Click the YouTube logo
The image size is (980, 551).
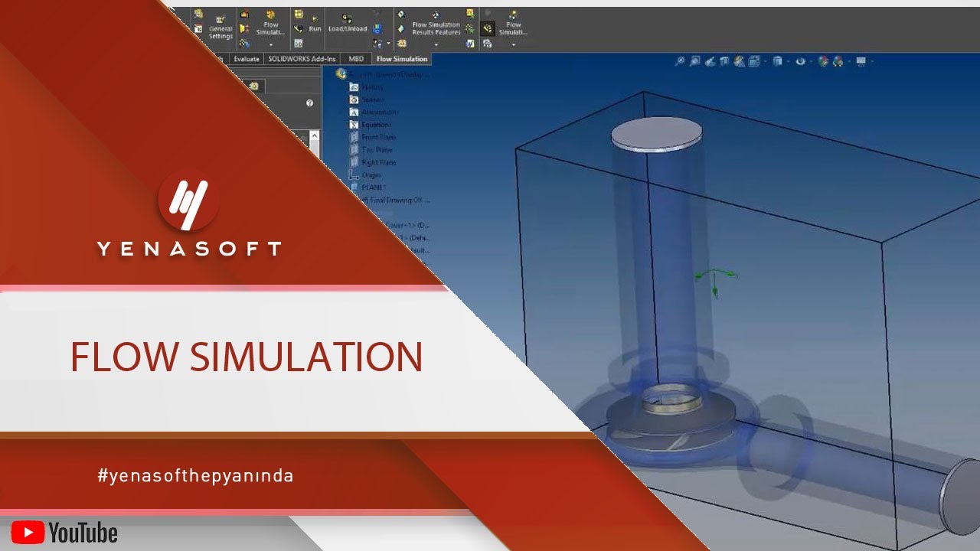(x=64, y=533)
